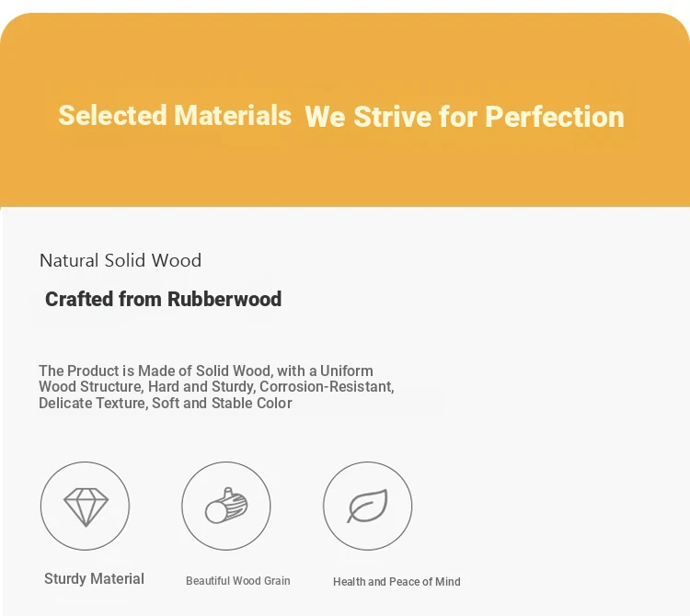Click the solid wood description paragraph

pos(216,387)
